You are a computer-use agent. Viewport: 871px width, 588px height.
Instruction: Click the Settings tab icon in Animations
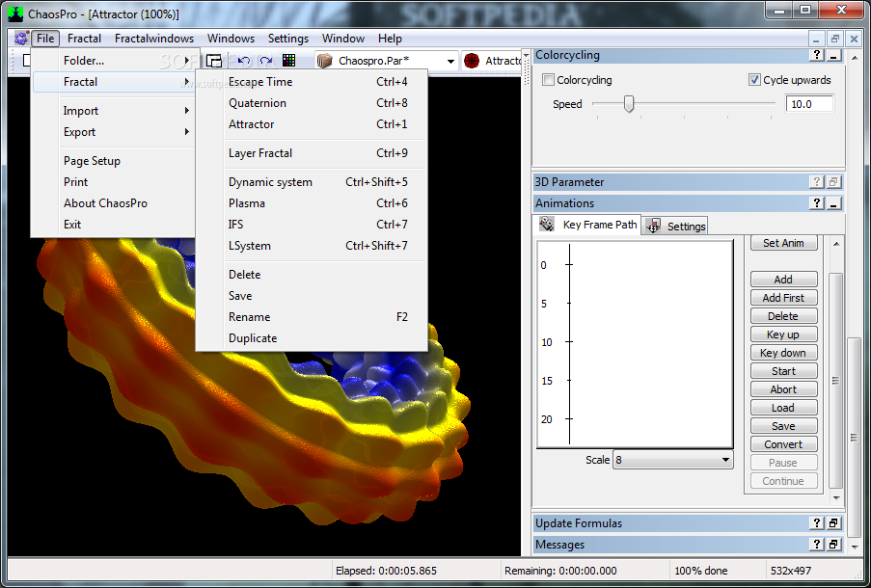point(654,226)
